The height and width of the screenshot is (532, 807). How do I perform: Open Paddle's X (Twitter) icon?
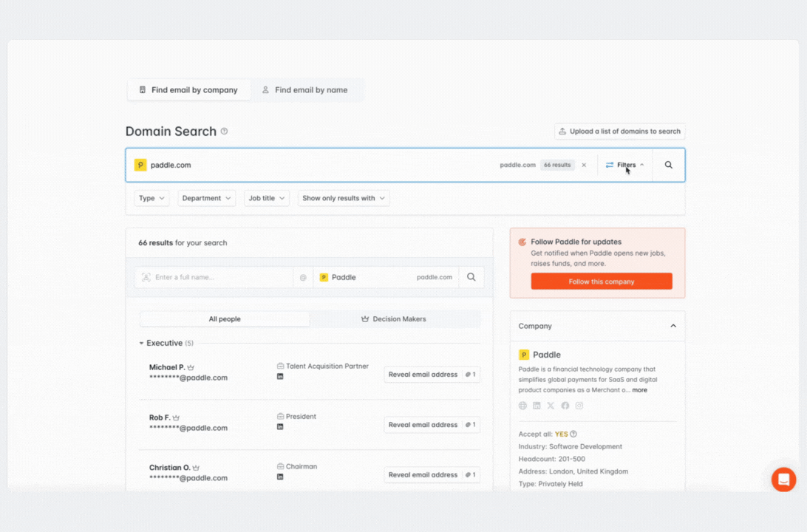(x=551, y=406)
